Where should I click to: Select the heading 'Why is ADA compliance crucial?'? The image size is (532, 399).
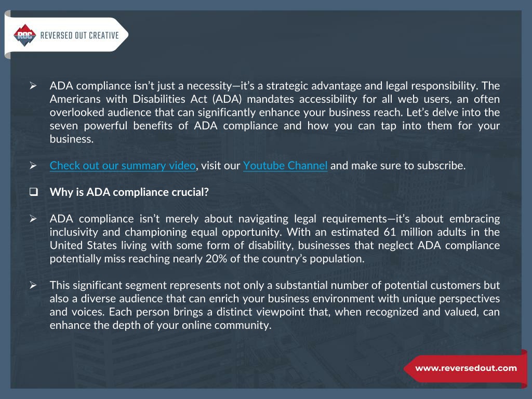coord(129,192)
